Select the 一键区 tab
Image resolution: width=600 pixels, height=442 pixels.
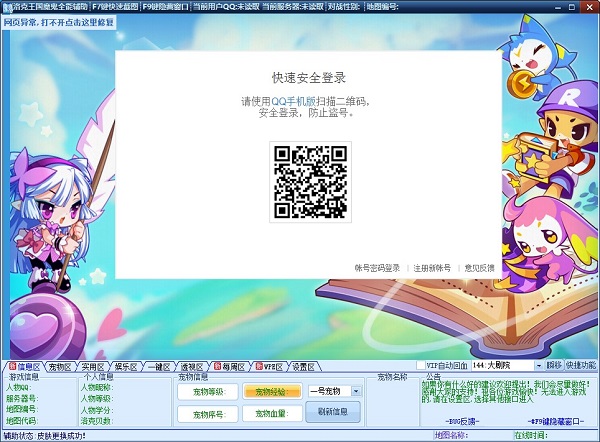(159, 367)
